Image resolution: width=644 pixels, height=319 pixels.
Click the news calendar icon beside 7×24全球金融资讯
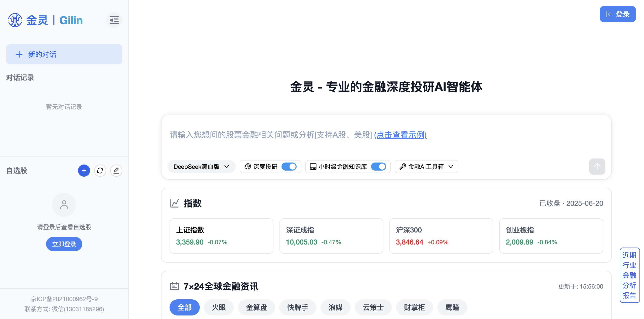tap(174, 286)
